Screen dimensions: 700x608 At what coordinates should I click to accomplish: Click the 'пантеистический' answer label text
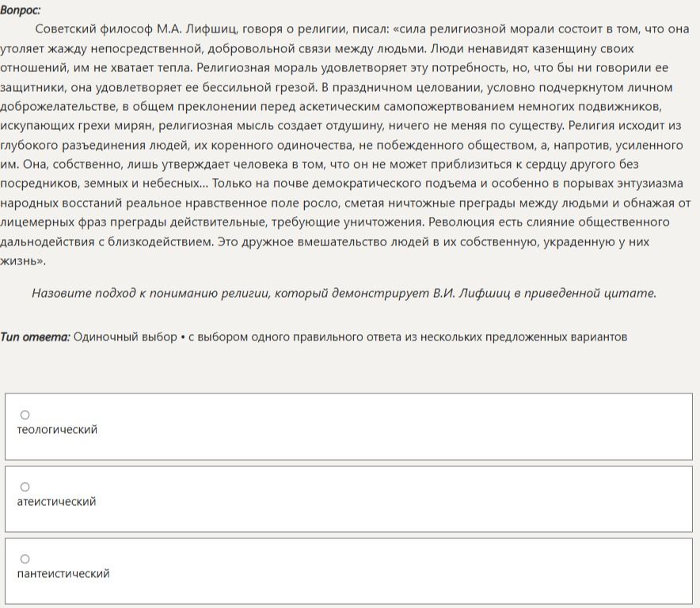tap(63, 573)
